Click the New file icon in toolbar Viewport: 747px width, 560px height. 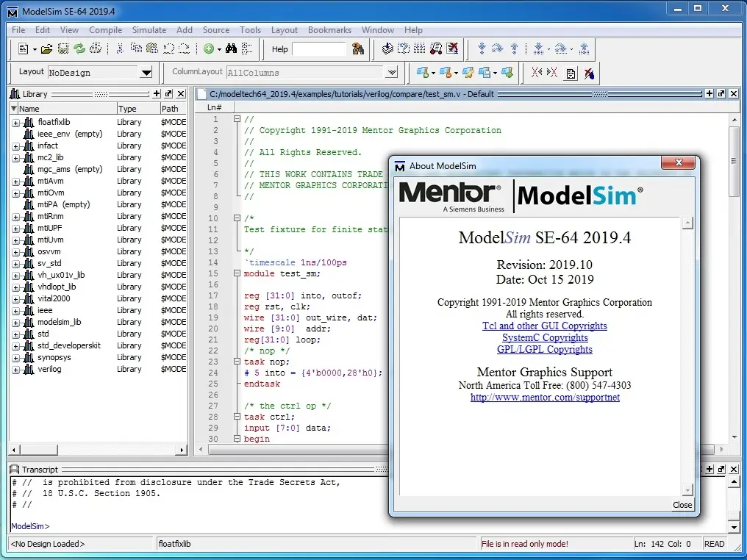click(23, 49)
